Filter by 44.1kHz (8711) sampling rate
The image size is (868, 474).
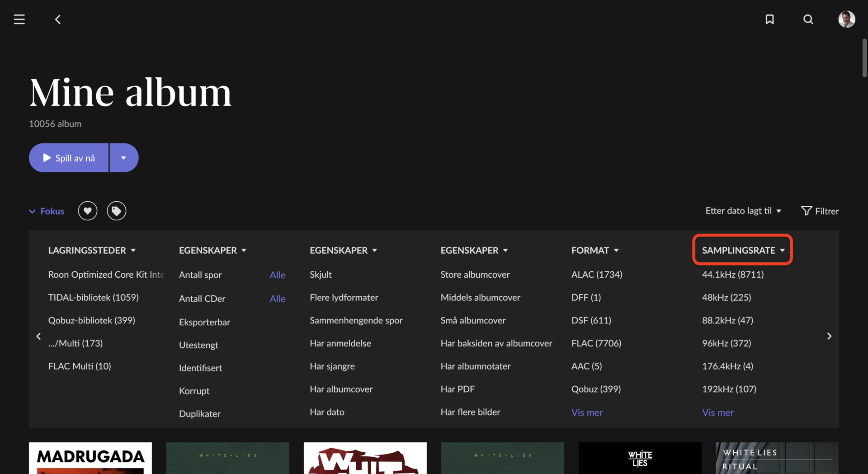[x=733, y=275]
